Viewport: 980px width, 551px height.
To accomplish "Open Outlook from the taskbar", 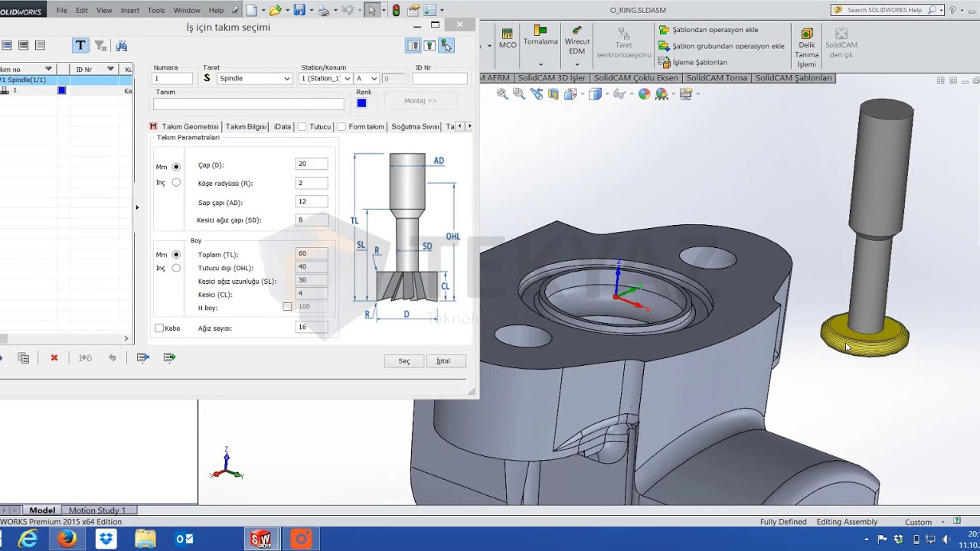I will [x=185, y=539].
